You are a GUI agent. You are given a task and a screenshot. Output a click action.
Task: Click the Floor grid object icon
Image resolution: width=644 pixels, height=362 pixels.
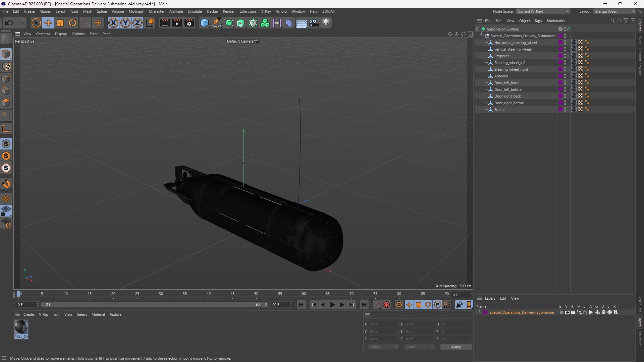[x=302, y=23]
